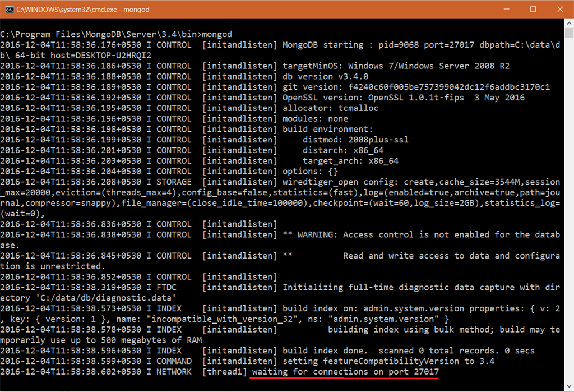Click the 'COMMAND' component label

[174, 362]
